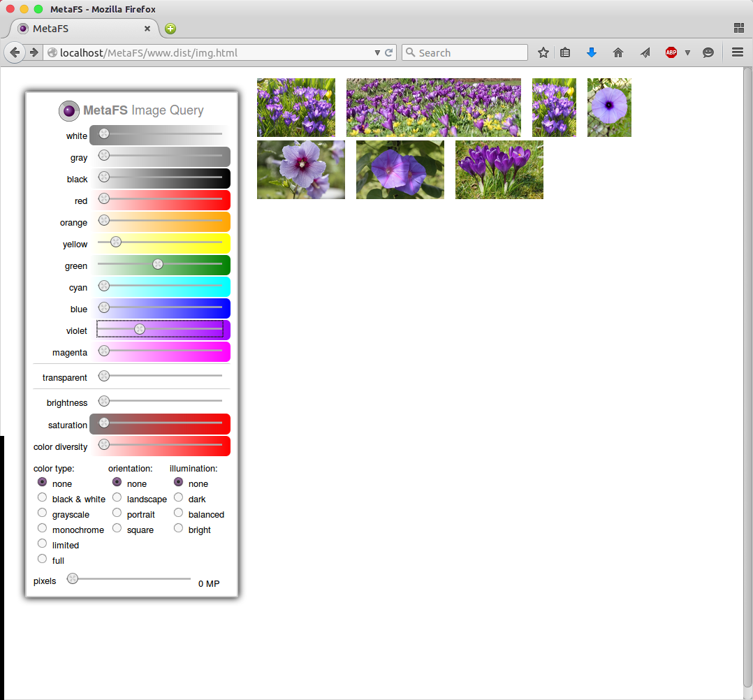This screenshot has width=753, height=700.
Task: Open the single blue flower on fence thumbnail
Action: (609, 108)
